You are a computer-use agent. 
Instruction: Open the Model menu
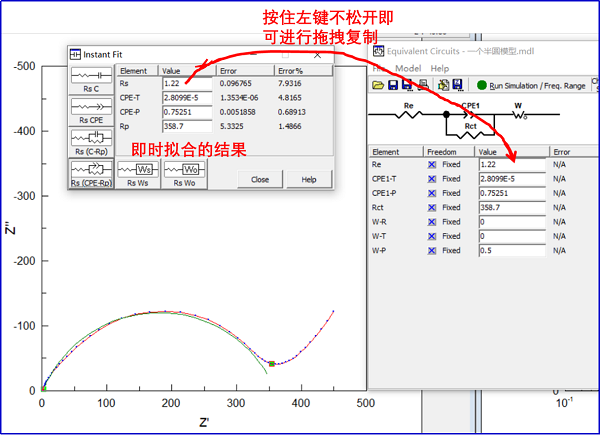[408, 68]
